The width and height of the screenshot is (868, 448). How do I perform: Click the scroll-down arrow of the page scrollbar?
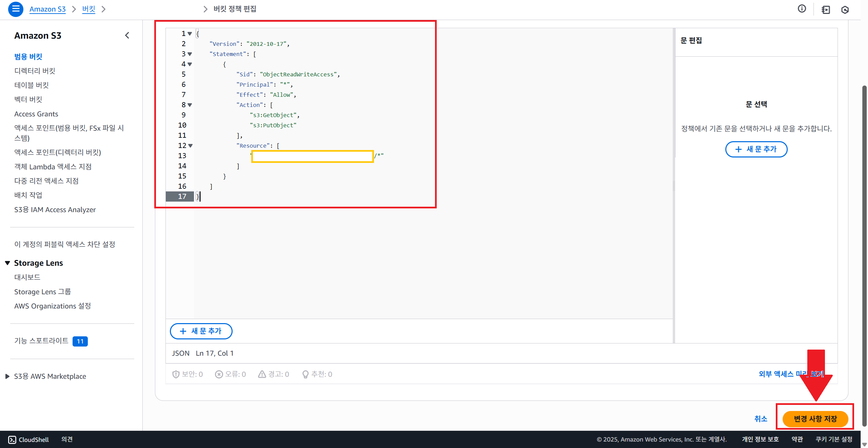(x=864, y=445)
